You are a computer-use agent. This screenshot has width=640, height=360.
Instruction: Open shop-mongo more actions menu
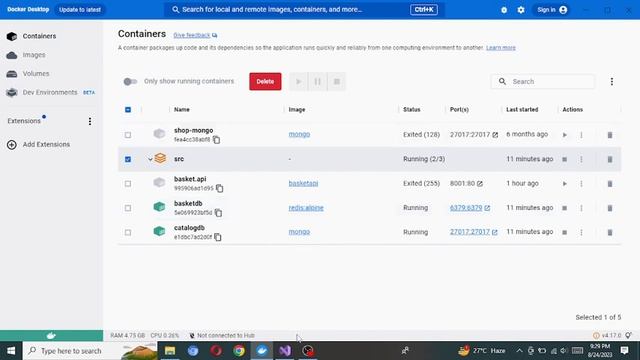pos(581,135)
